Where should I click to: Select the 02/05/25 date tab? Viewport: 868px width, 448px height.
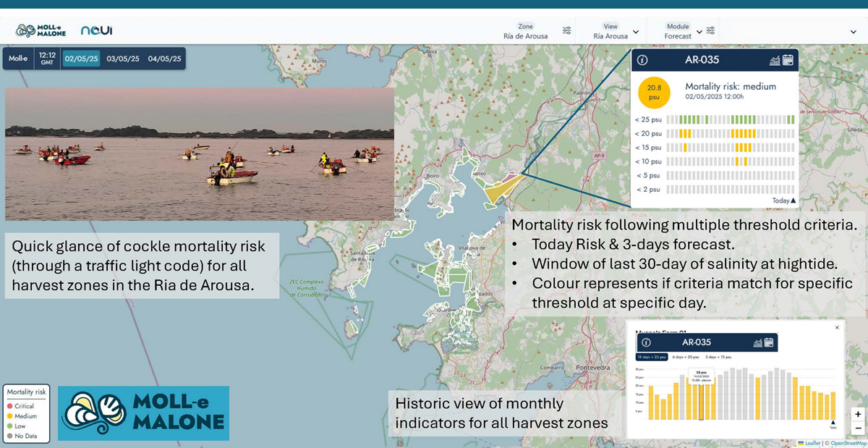click(81, 59)
